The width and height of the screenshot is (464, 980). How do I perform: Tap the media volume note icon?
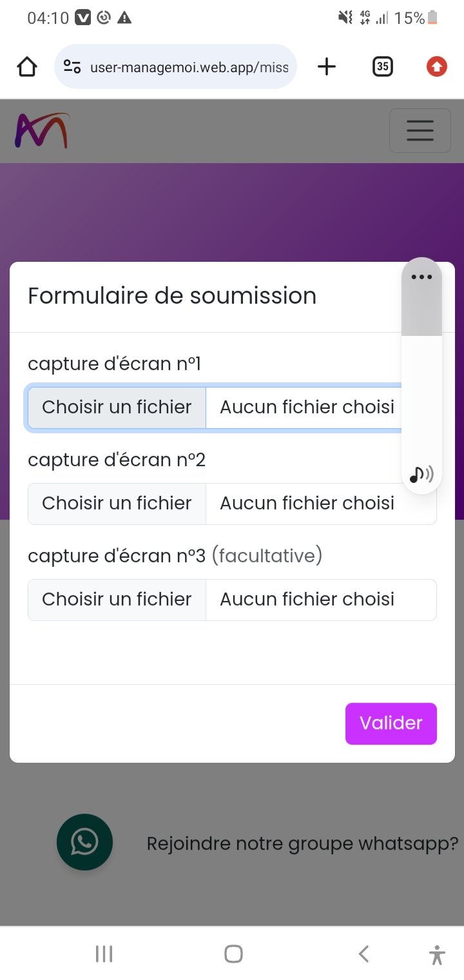(x=421, y=475)
